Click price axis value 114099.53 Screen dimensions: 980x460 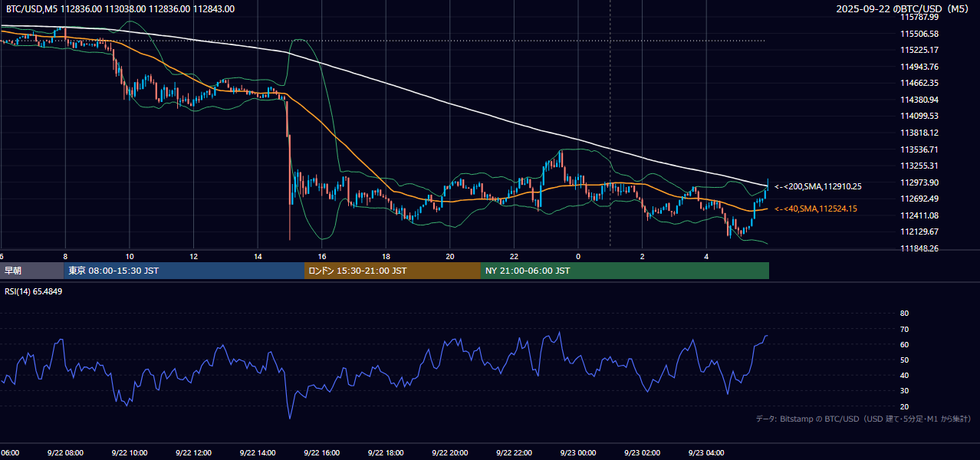tap(919, 116)
